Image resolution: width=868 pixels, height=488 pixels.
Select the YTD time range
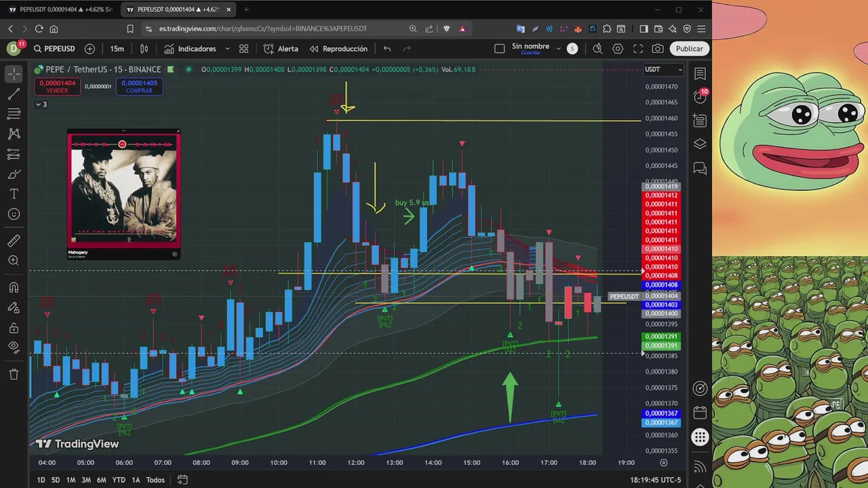tap(119, 480)
